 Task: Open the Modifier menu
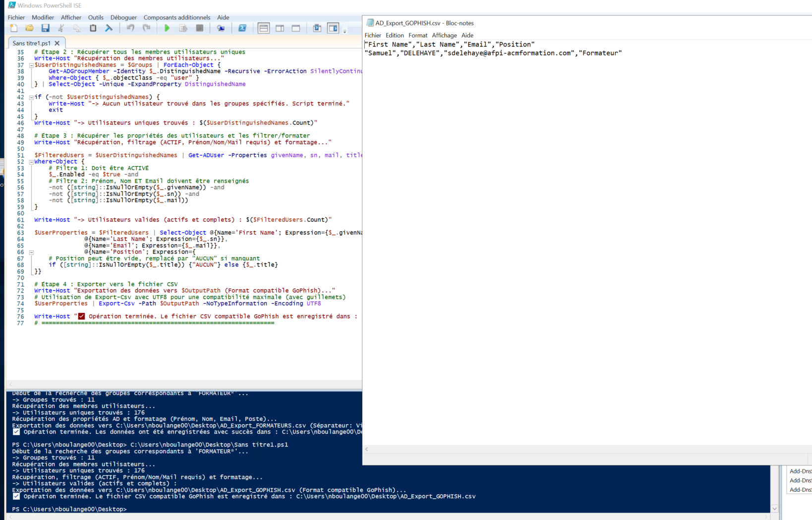tap(43, 17)
